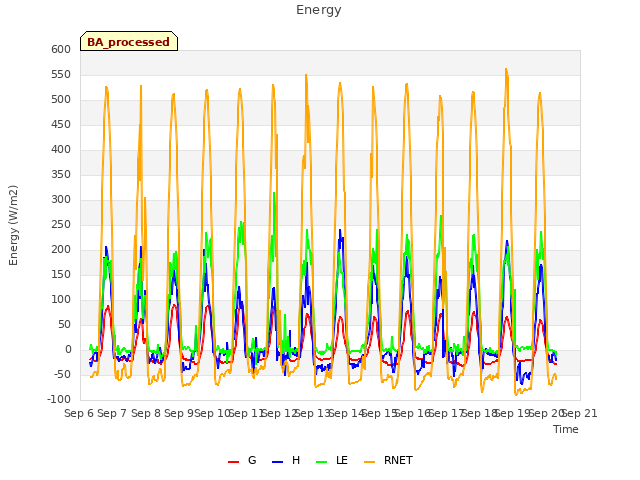Click the blue H legend color marker
Screen dimensions: 640x480
point(278,462)
